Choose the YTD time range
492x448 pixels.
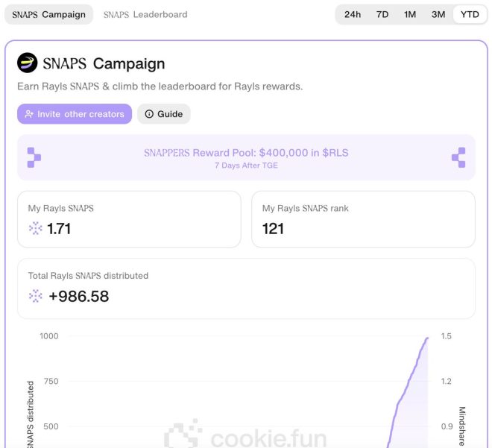pos(470,14)
